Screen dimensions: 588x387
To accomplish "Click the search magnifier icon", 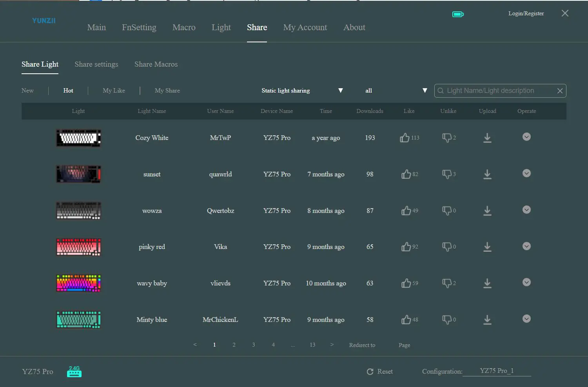I will coord(441,91).
